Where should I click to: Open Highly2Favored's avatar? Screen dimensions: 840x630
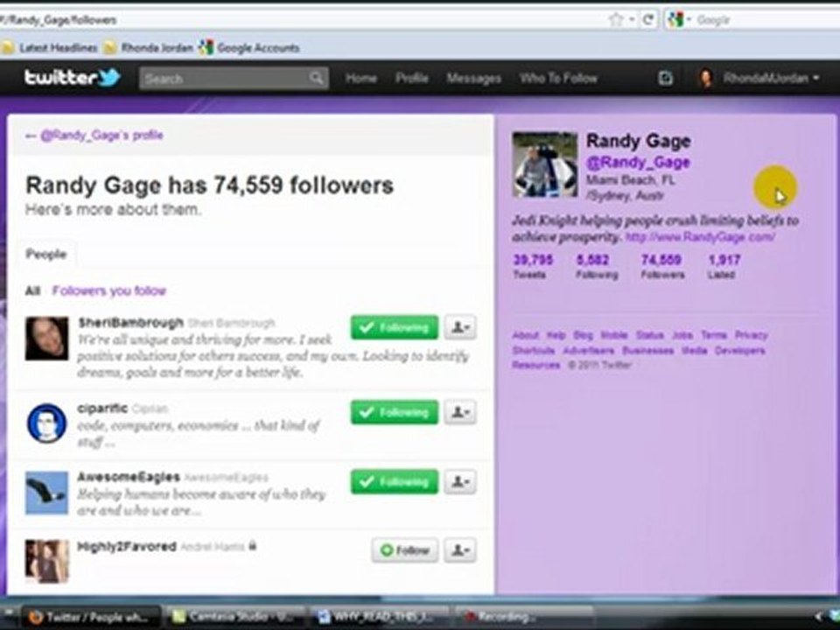(x=46, y=561)
